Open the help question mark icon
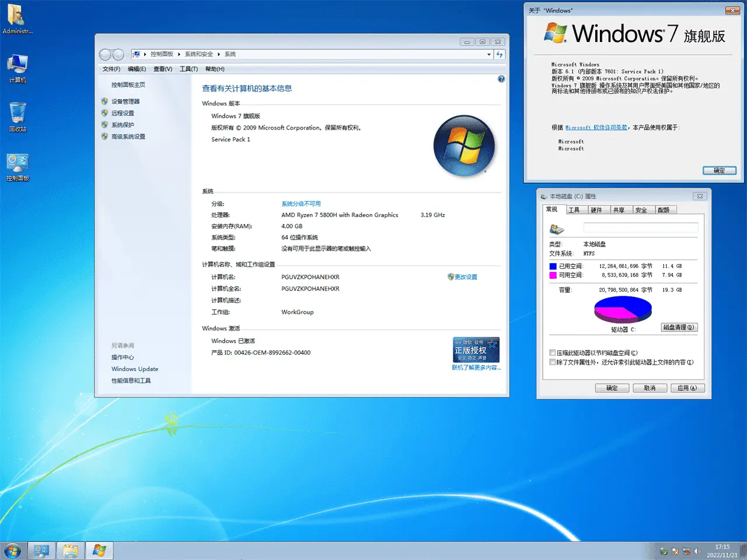Image resolution: width=747 pixels, height=560 pixels. pyautogui.click(x=501, y=79)
